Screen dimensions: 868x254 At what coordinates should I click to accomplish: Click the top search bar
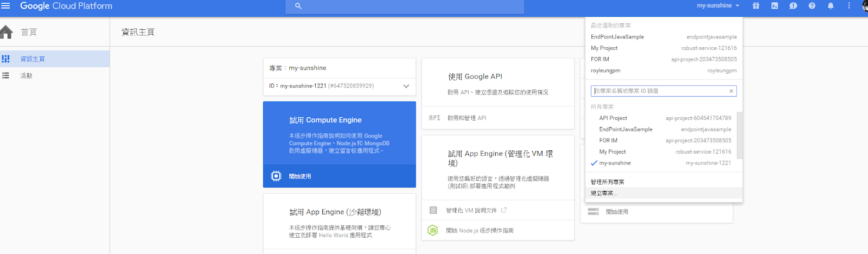point(405,6)
